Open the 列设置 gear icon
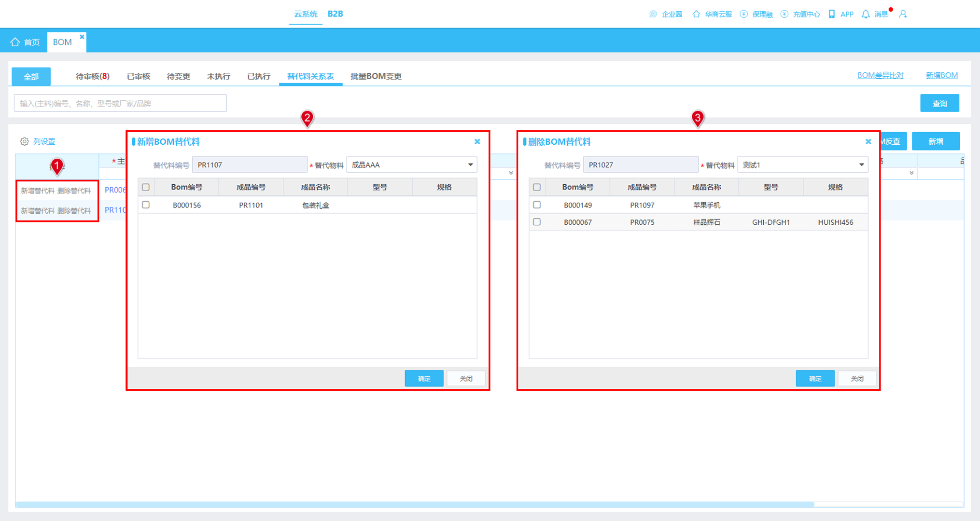Viewport: 980px width, 521px height. coord(24,141)
